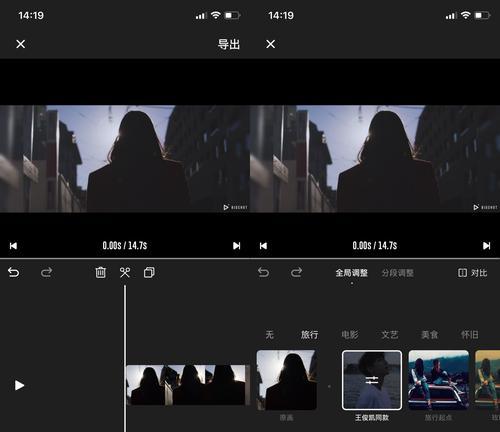Select the video clip in the timeline
Viewport: 500px width, 432px height.
(x=188, y=385)
